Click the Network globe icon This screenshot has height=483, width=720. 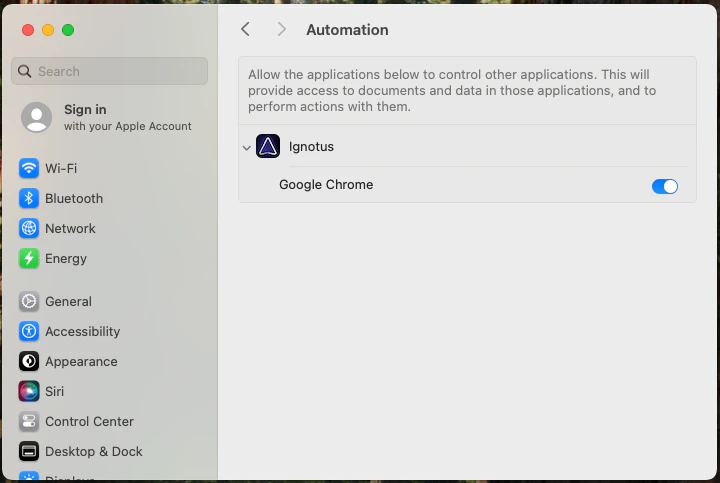(28, 228)
